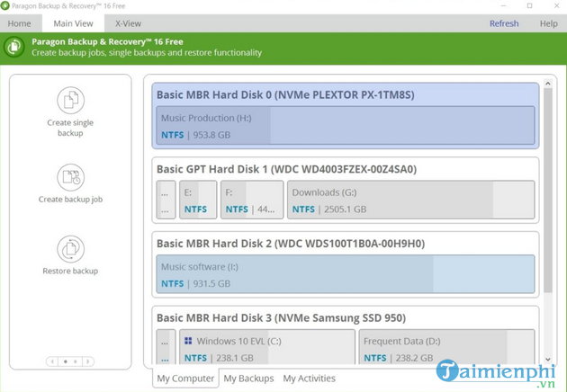
Task: Select second page dot in sidebar pager
Action: pos(76,361)
